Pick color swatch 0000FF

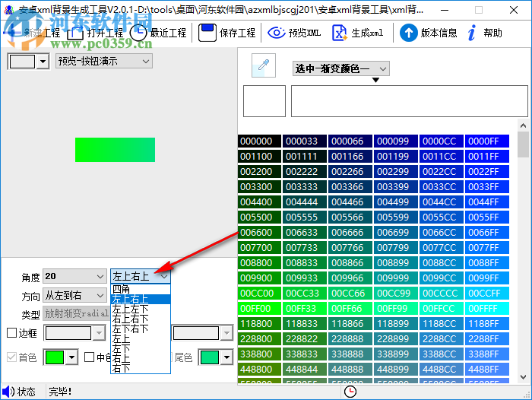(x=487, y=141)
